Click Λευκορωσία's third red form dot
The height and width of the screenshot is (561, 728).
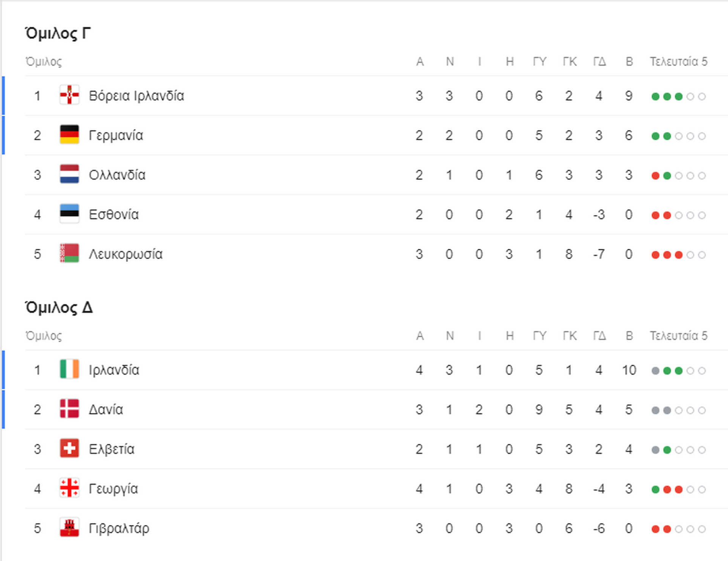tap(679, 255)
